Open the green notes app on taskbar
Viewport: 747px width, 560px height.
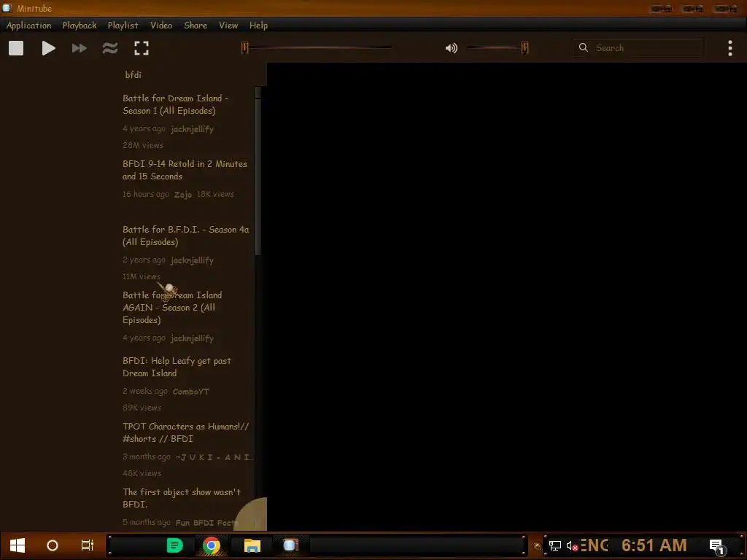[174, 545]
